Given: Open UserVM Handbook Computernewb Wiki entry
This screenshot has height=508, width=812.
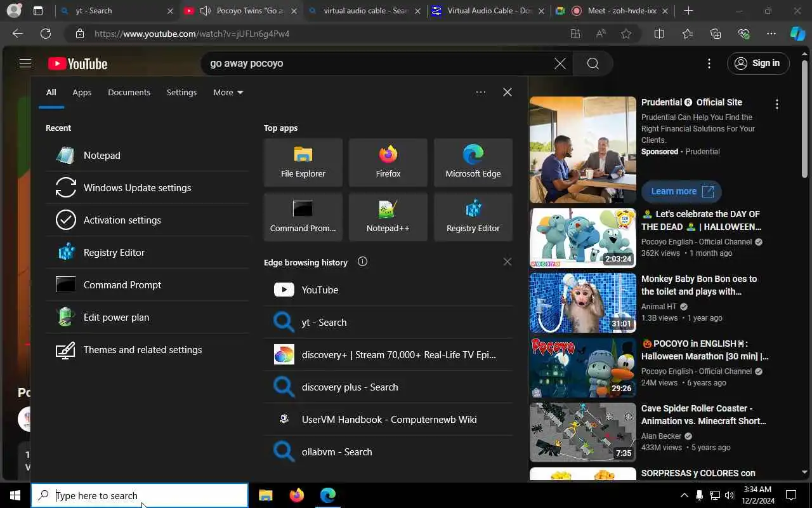Looking at the screenshot, I should [388, 419].
